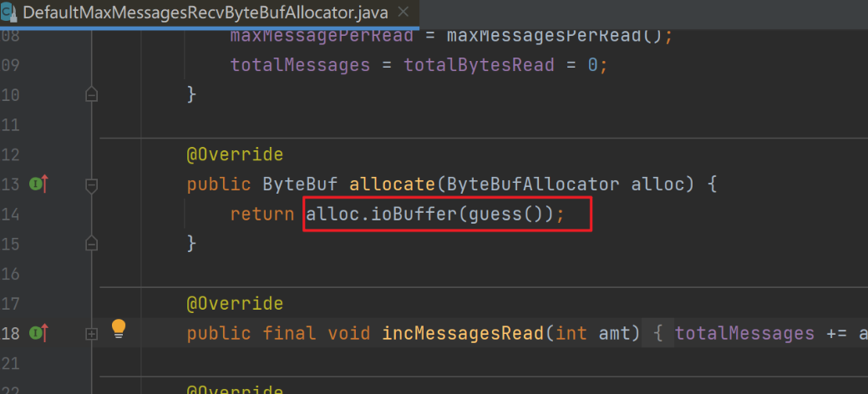This screenshot has height=394, width=868.
Task: Click the @Override annotation above incMessagesRead
Action: pyautogui.click(x=235, y=304)
